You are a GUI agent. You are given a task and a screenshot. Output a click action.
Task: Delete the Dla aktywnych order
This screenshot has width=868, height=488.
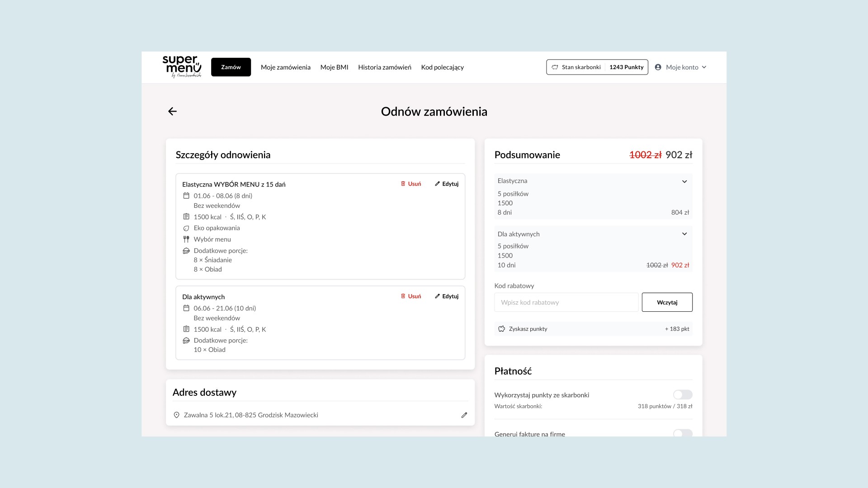(410, 296)
